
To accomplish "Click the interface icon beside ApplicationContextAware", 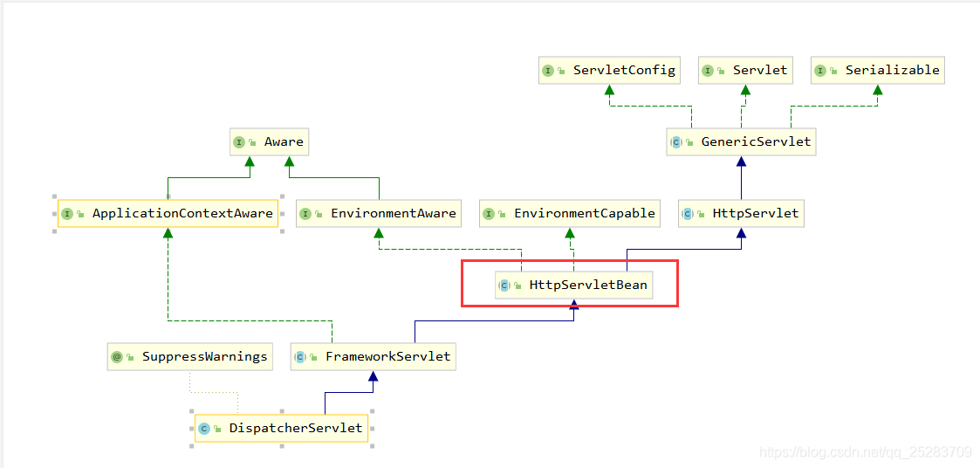I will (x=67, y=214).
